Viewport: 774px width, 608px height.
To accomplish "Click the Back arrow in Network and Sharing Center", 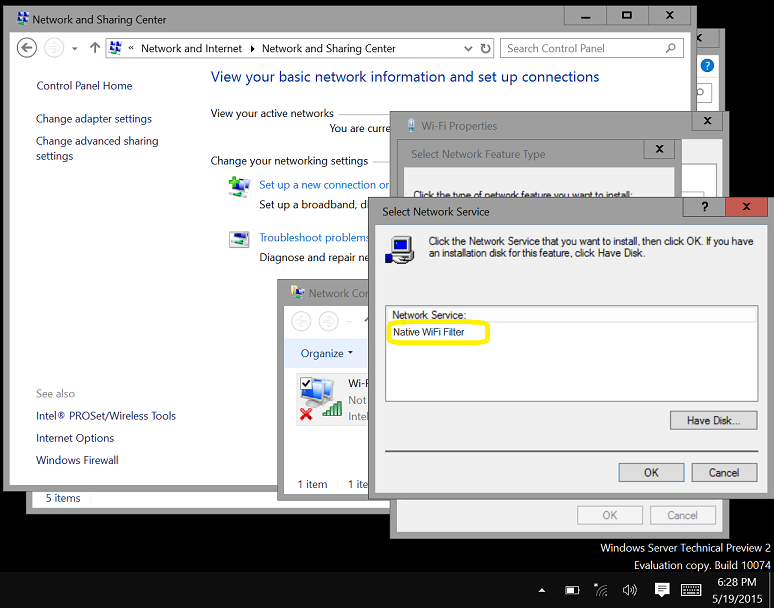I will (x=27, y=48).
